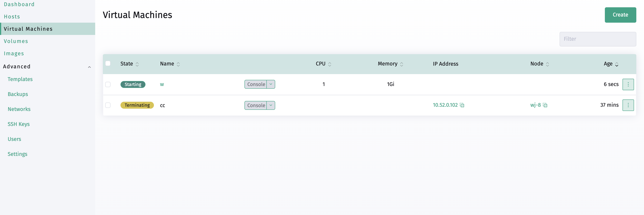Copy the IP address 10.52.0.102
This screenshot has height=215, width=644.
462,105
